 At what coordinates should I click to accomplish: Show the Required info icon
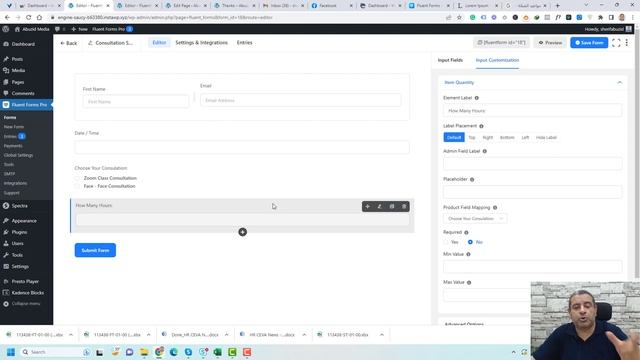pyautogui.click(x=466, y=233)
